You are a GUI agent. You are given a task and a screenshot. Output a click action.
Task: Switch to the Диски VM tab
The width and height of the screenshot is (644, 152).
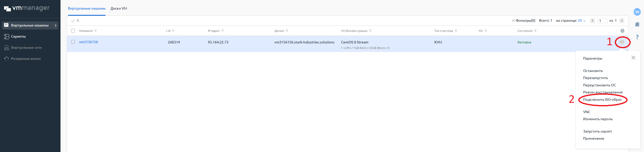click(x=119, y=9)
